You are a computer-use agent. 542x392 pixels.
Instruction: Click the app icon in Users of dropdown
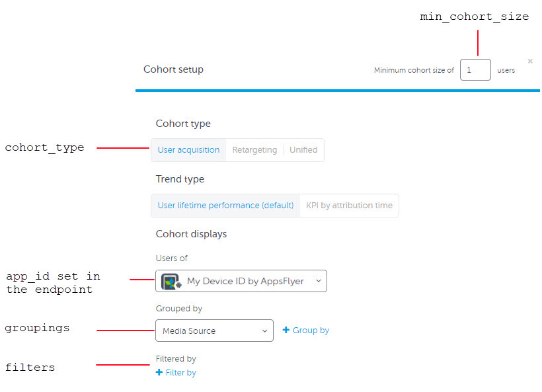(171, 282)
